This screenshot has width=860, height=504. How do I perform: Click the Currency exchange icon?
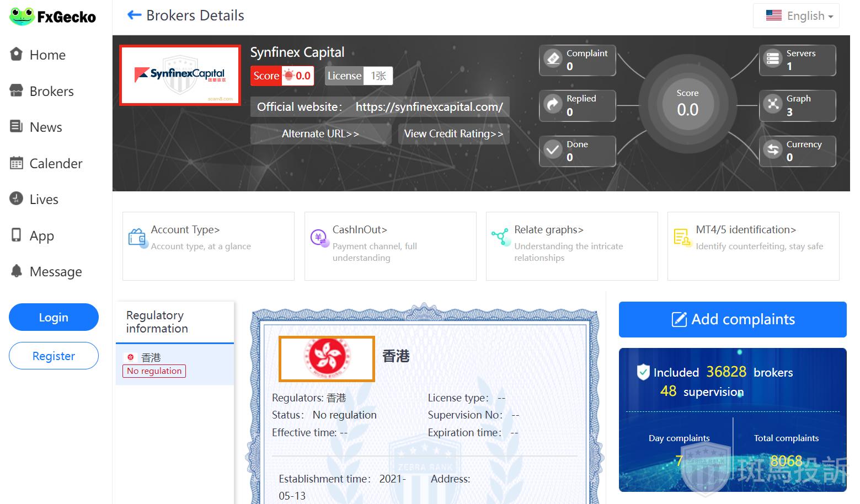point(773,150)
